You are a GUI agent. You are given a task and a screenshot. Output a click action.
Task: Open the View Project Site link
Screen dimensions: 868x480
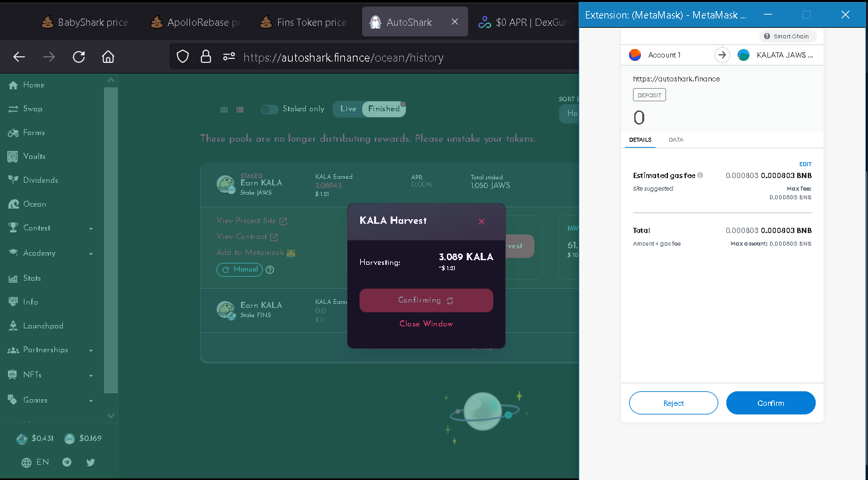pos(252,220)
